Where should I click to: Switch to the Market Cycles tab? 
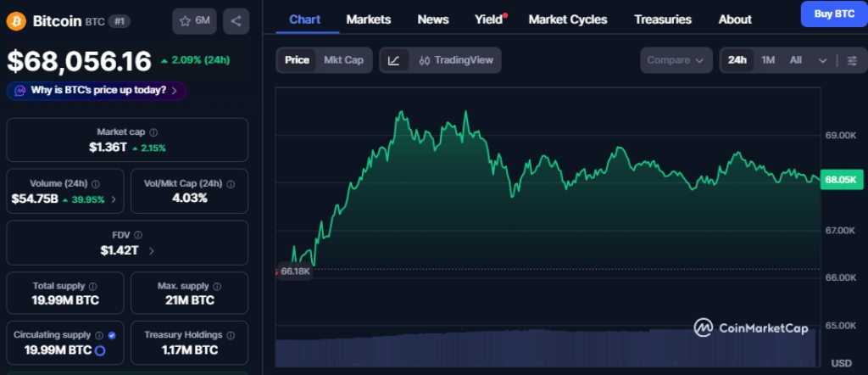[x=568, y=20]
